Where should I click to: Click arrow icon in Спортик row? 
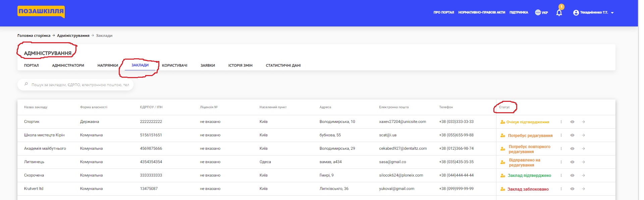point(584,122)
